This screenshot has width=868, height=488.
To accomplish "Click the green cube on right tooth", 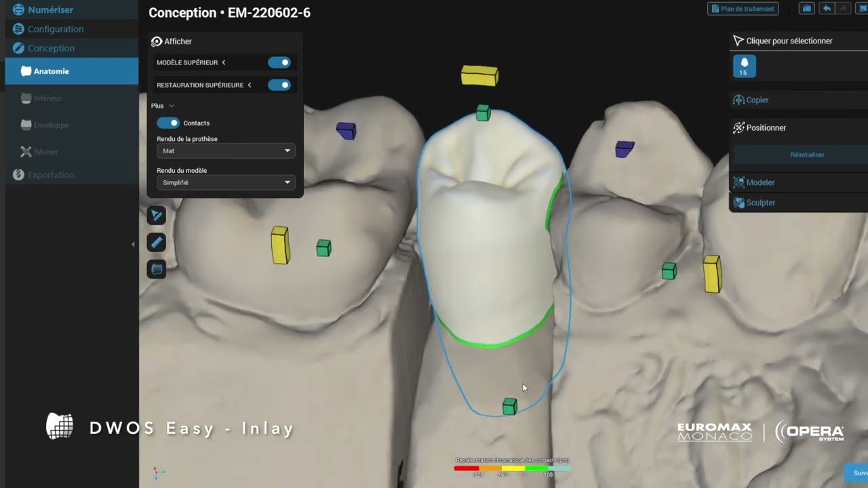I will [x=669, y=271].
